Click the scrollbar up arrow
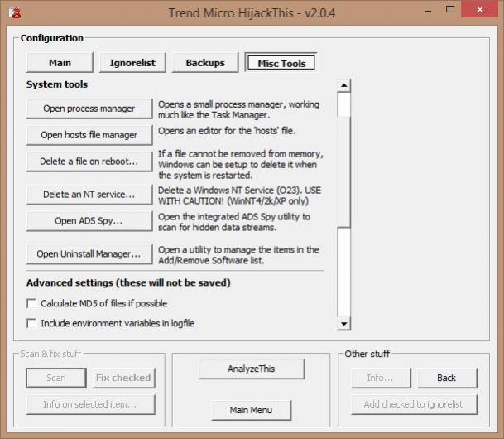Image resolution: width=504 pixels, height=439 pixels. click(344, 85)
